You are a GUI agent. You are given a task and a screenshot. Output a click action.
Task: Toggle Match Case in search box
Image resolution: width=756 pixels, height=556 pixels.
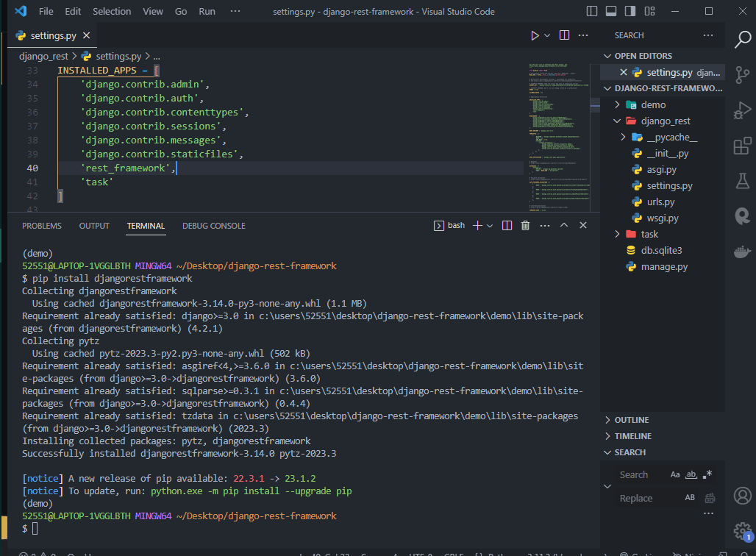coord(675,474)
